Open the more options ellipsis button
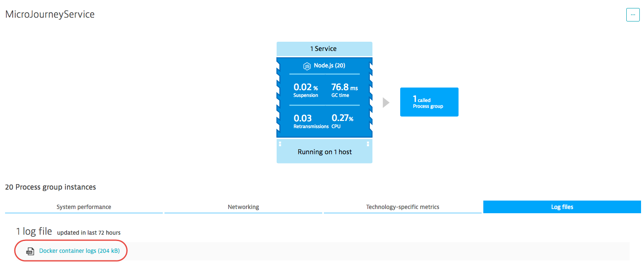Screen dimensions: 644x276 click(x=633, y=15)
